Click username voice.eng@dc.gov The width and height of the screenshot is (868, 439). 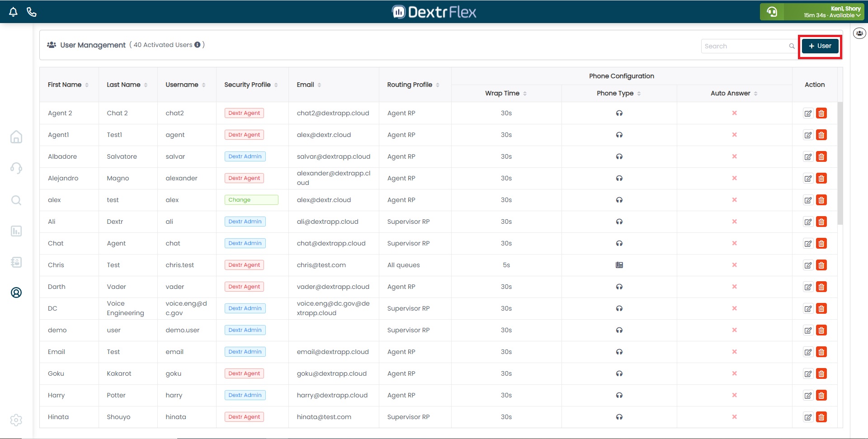click(x=186, y=308)
